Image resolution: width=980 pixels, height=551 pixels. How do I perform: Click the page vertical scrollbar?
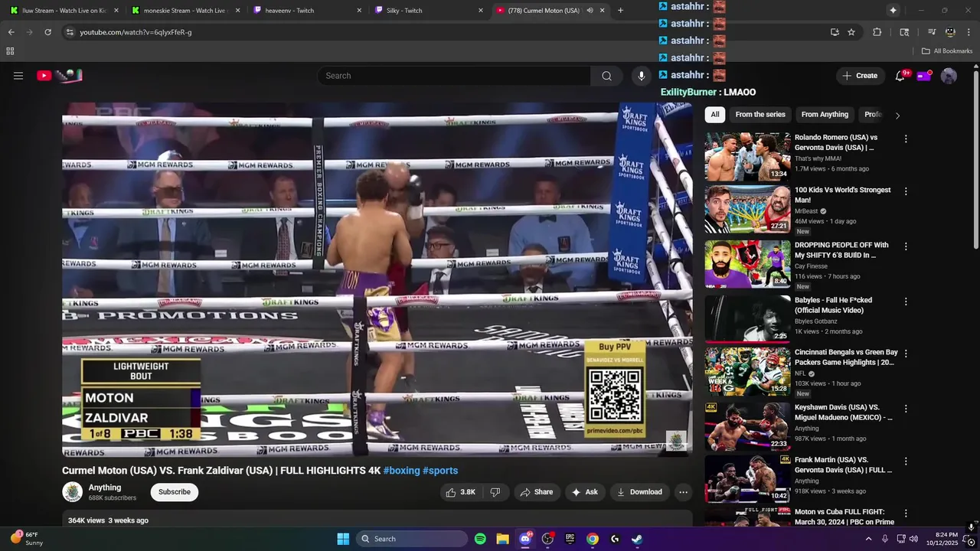(x=975, y=160)
